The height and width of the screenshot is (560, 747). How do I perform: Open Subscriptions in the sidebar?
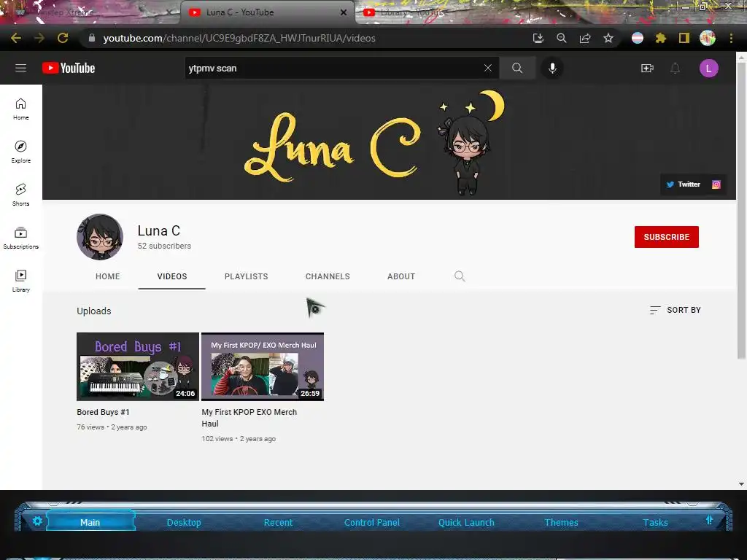(x=21, y=238)
